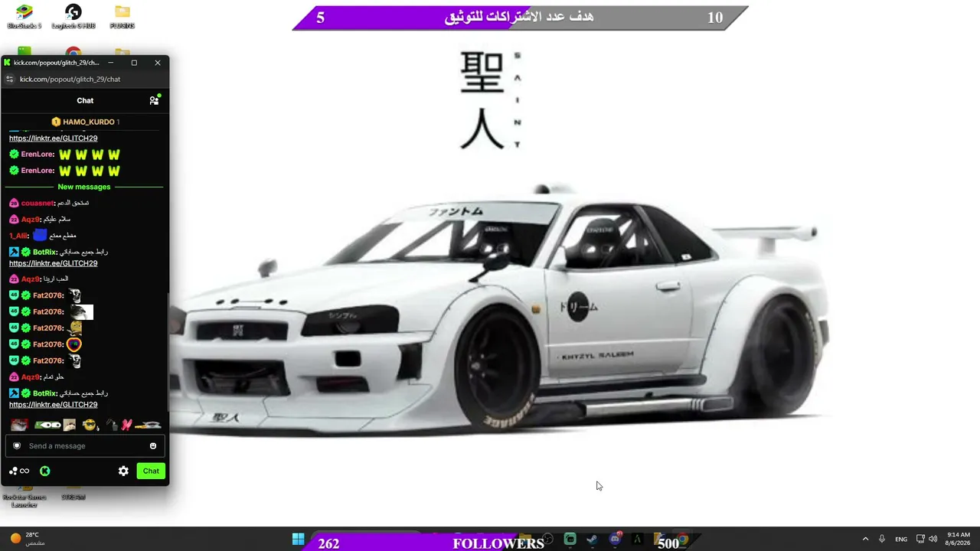Click the first BotRix username in chat

point(45,253)
